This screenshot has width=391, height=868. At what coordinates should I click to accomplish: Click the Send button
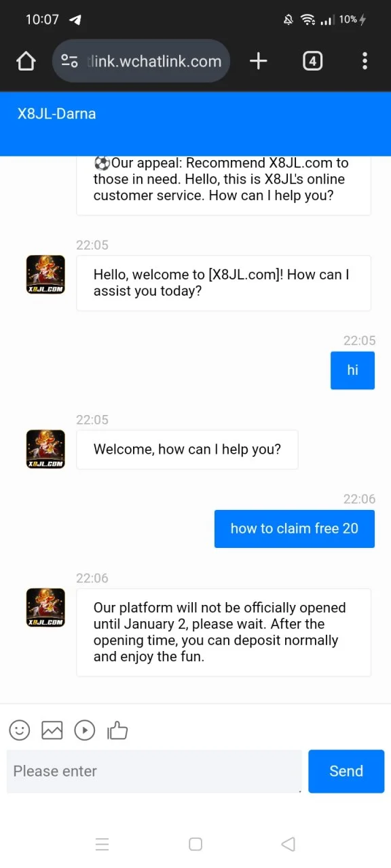tap(346, 771)
